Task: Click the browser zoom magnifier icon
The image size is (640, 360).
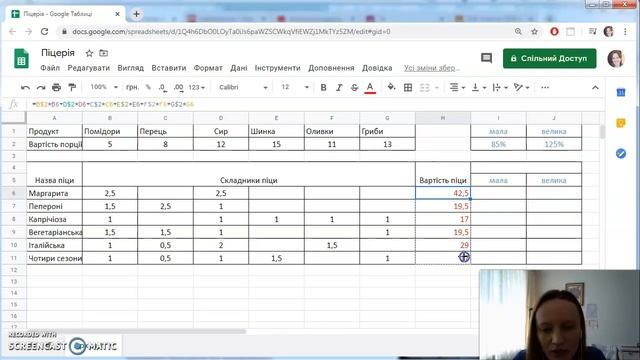Action: [x=518, y=31]
